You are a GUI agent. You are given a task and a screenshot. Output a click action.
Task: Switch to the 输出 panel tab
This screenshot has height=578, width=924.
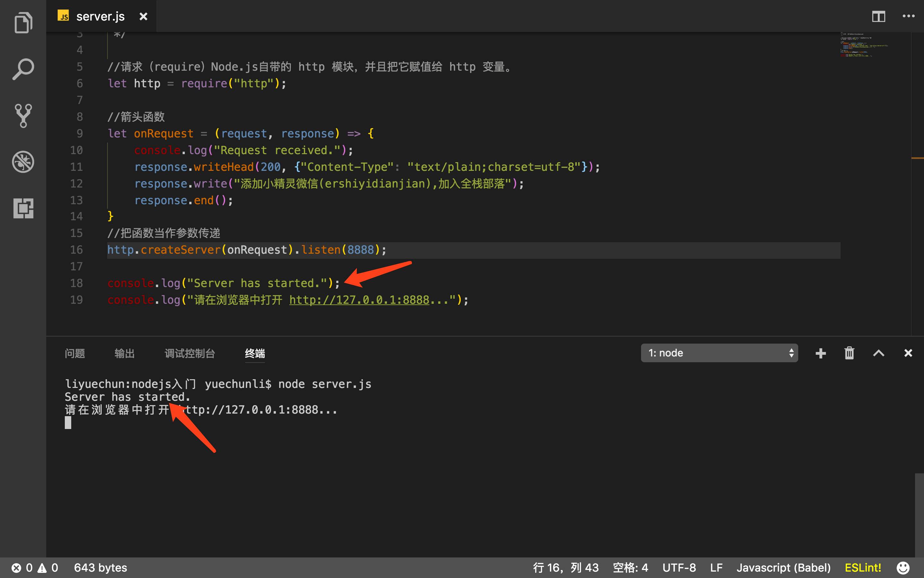pos(124,353)
